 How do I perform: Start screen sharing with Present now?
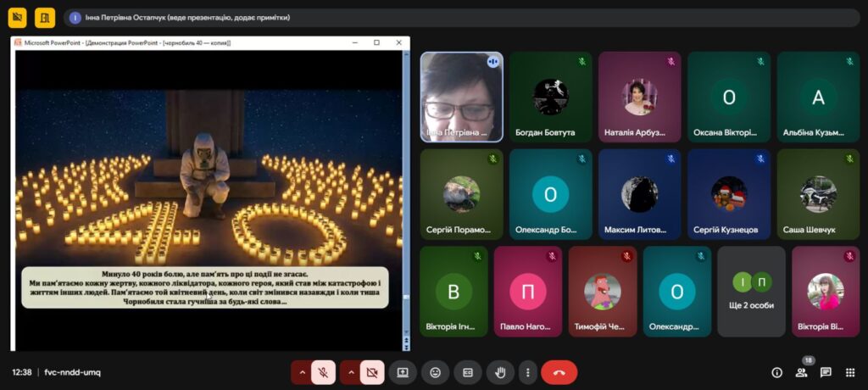pos(403,372)
